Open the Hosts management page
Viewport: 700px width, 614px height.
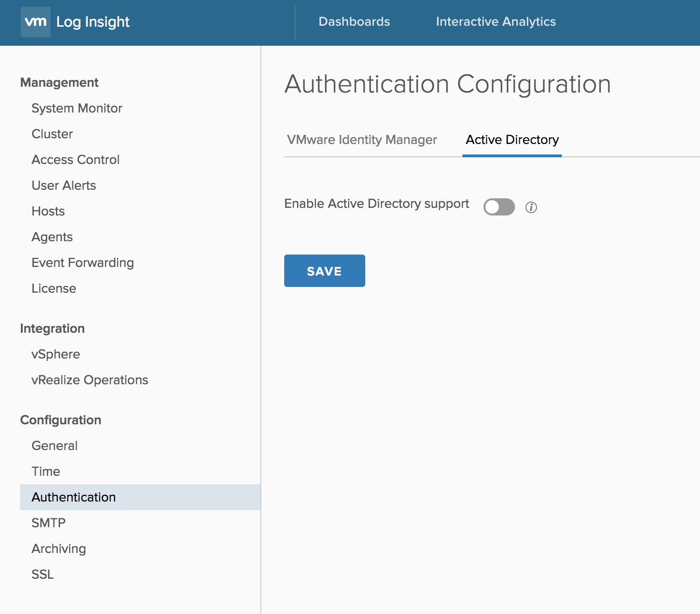48,211
